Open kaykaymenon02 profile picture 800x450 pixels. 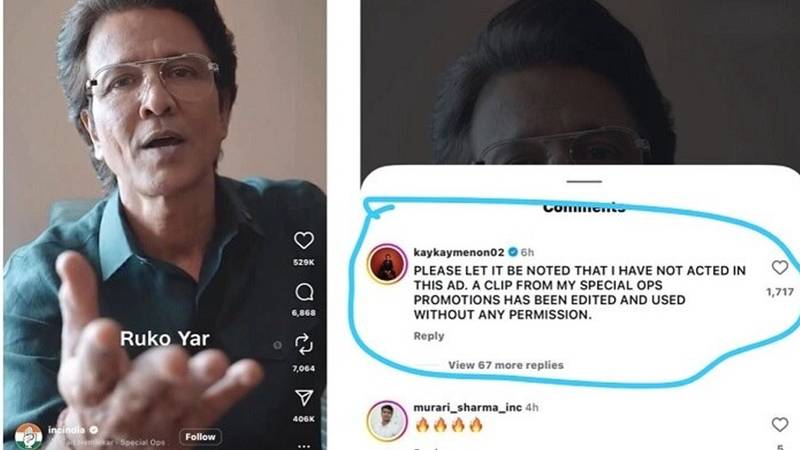point(387,264)
